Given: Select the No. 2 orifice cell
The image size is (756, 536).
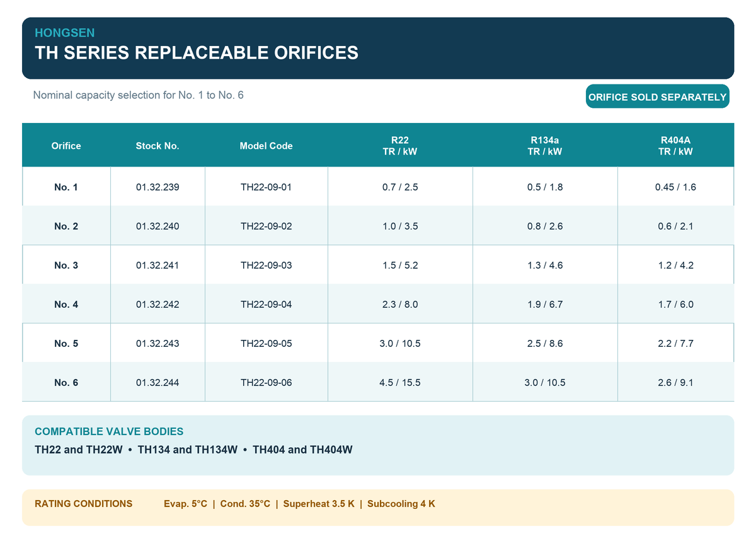Looking at the screenshot, I should [66, 226].
